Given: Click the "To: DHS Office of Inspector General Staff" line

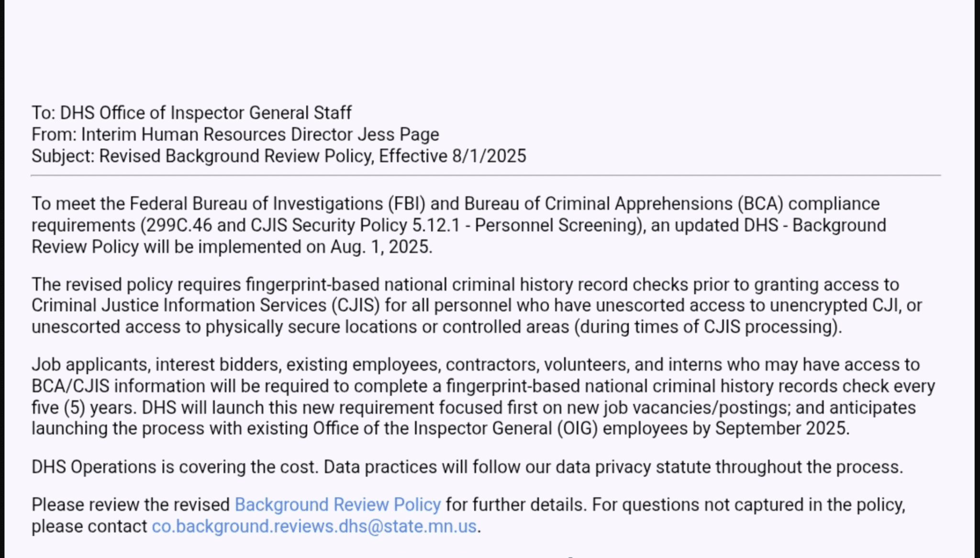Looking at the screenshot, I should click(x=191, y=113).
